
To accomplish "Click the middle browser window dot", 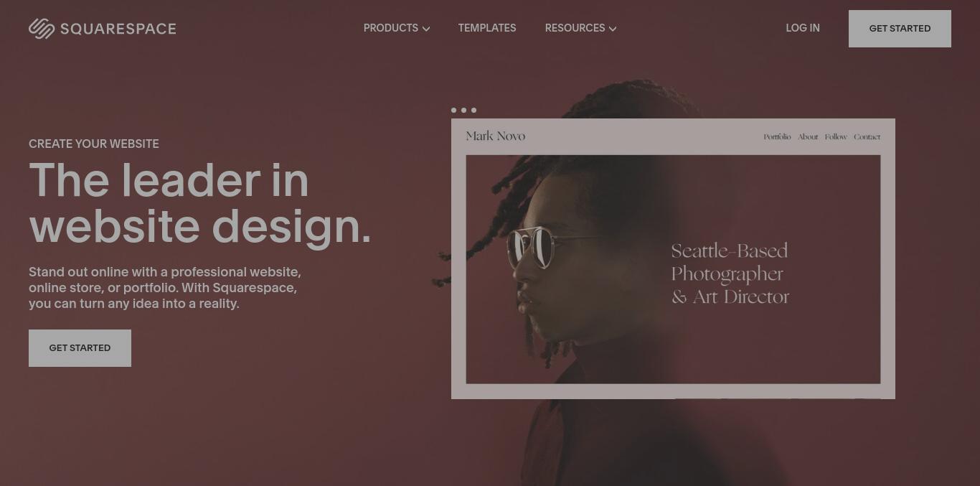I will [463, 110].
